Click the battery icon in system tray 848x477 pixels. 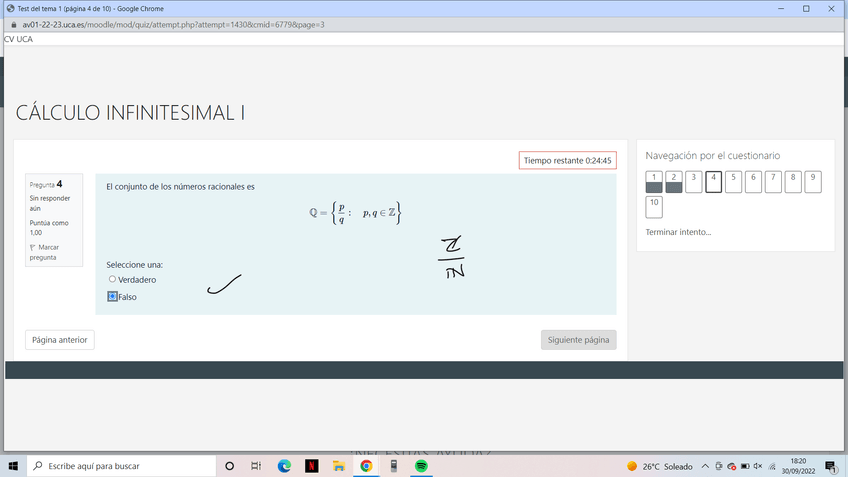pos(745,466)
